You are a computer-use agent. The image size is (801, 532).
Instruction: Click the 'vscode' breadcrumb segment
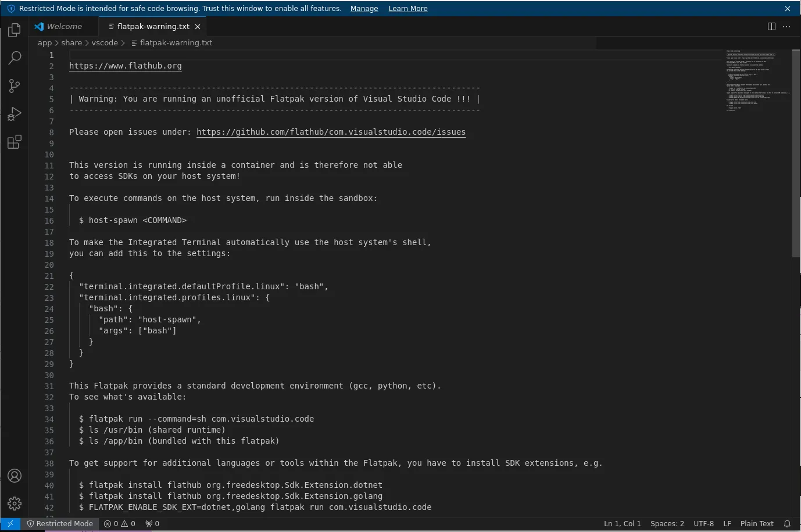click(x=105, y=43)
